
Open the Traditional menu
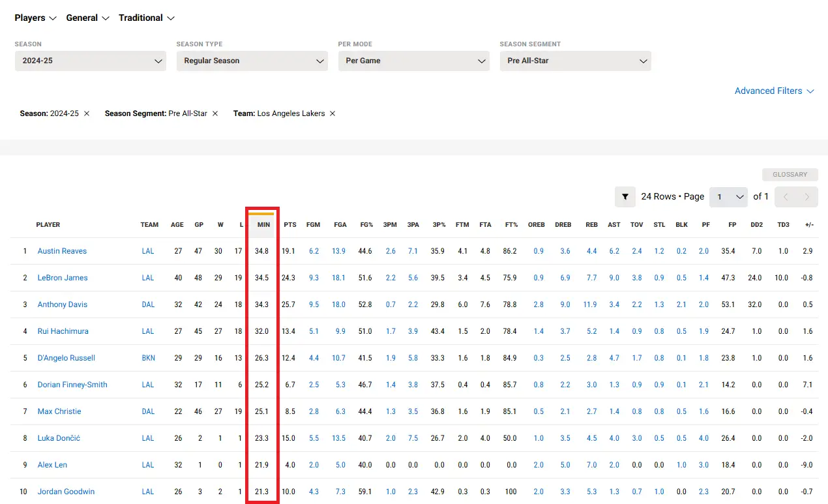coord(147,18)
